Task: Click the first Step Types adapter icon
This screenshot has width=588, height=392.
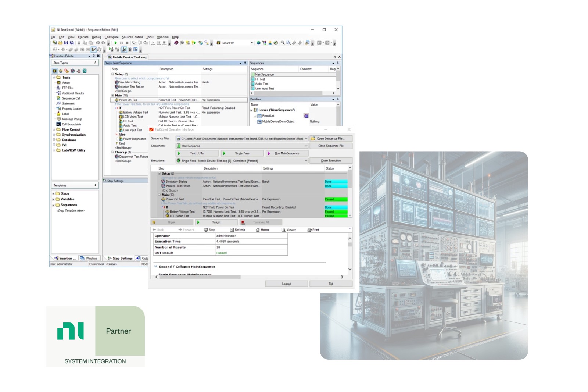Action: tap(55, 71)
